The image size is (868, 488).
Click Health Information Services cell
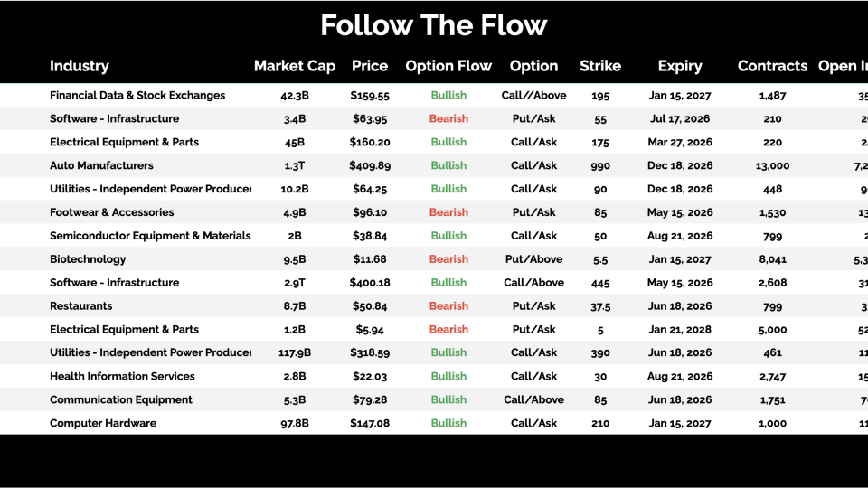pyautogui.click(x=122, y=376)
